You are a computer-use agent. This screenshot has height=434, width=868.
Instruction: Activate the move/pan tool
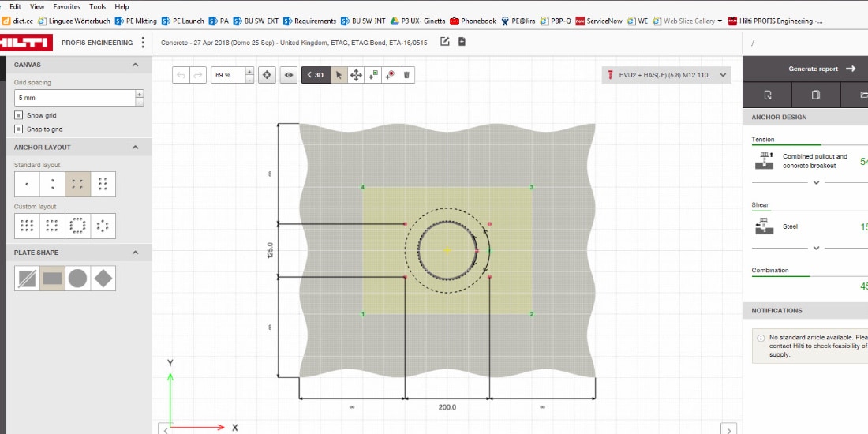point(356,75)
